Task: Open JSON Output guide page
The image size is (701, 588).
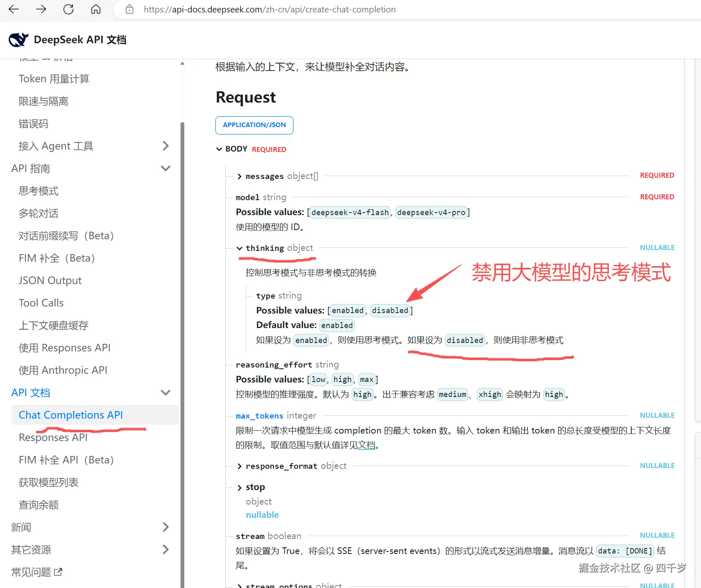Action: [x=50, y=280]
